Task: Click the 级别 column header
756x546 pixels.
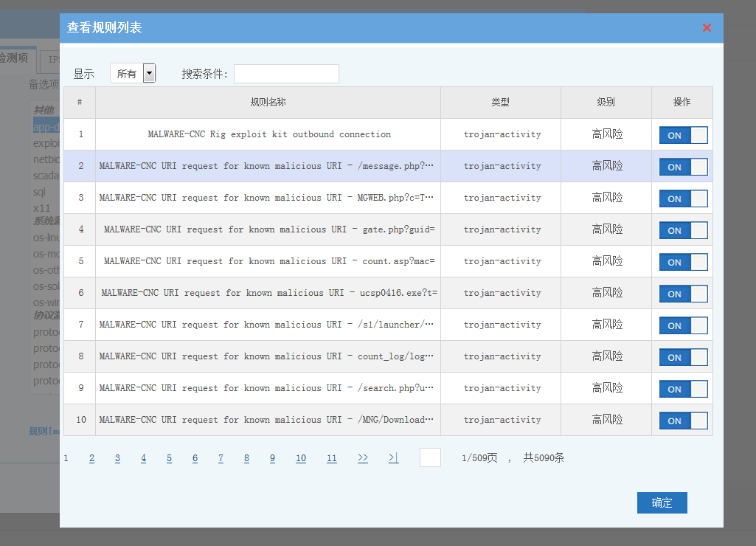Action: [x=606, y=103]
